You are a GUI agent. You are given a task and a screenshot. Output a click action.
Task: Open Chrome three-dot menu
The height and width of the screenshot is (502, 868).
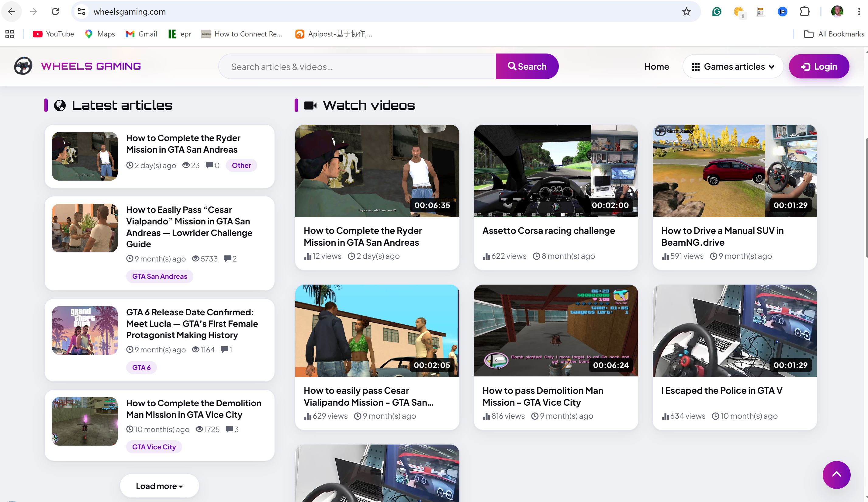click(x=859, y=12)
